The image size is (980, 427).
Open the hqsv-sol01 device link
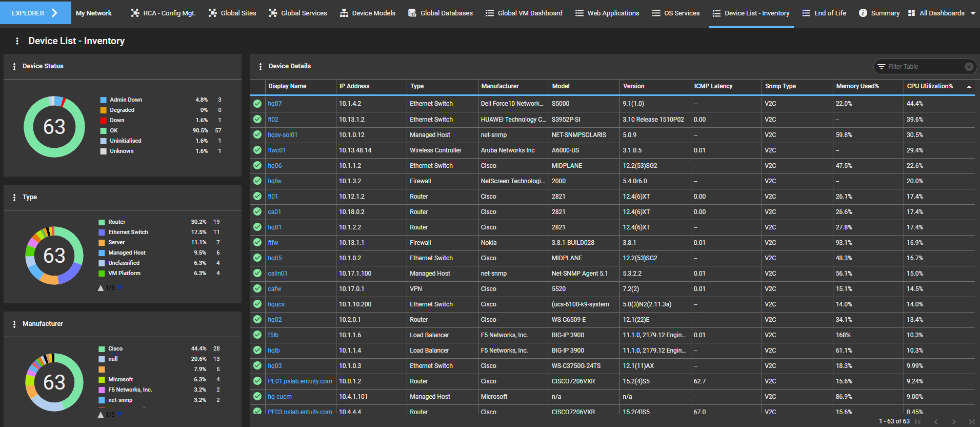(x=283, y=135)
